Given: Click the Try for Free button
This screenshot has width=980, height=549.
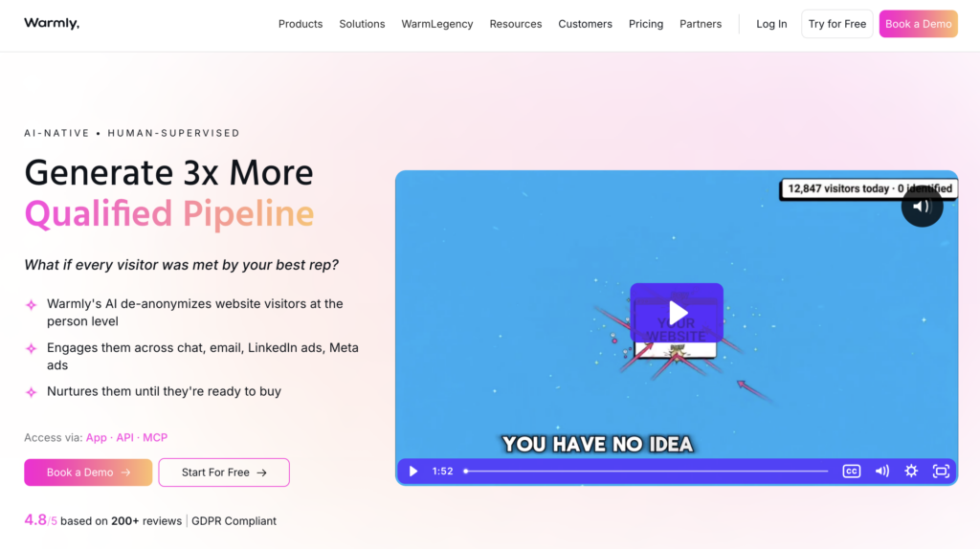Looking at the screenshot, I should pyautogui.click(x=836, y=24).
